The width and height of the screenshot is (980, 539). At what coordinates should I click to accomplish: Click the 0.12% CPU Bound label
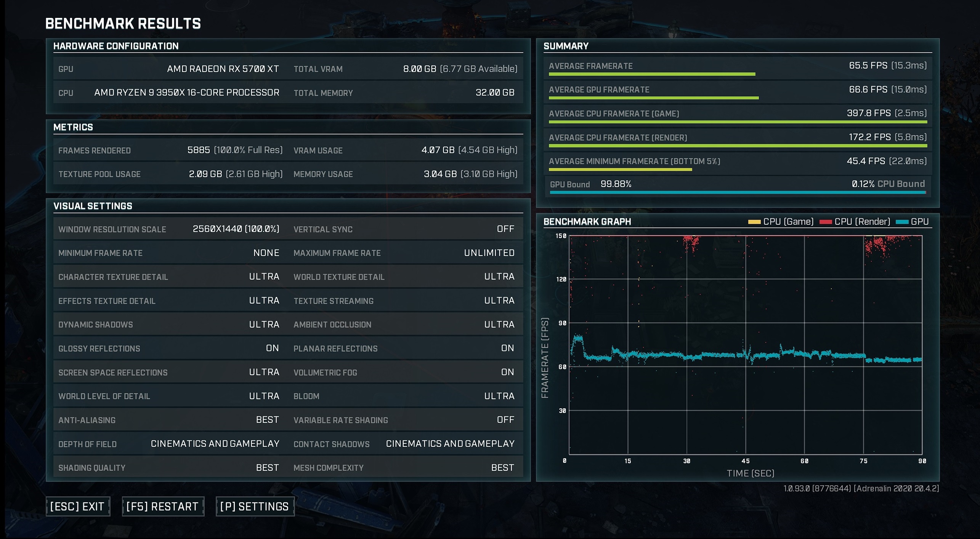pyautogui.click(x=889, y=184)
